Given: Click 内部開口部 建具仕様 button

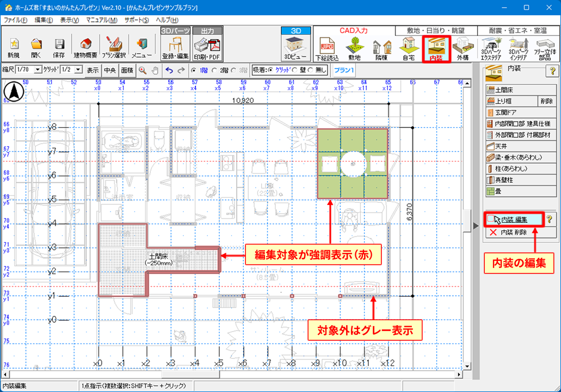Looking at the screenshot, I should (x=521, y=123).
